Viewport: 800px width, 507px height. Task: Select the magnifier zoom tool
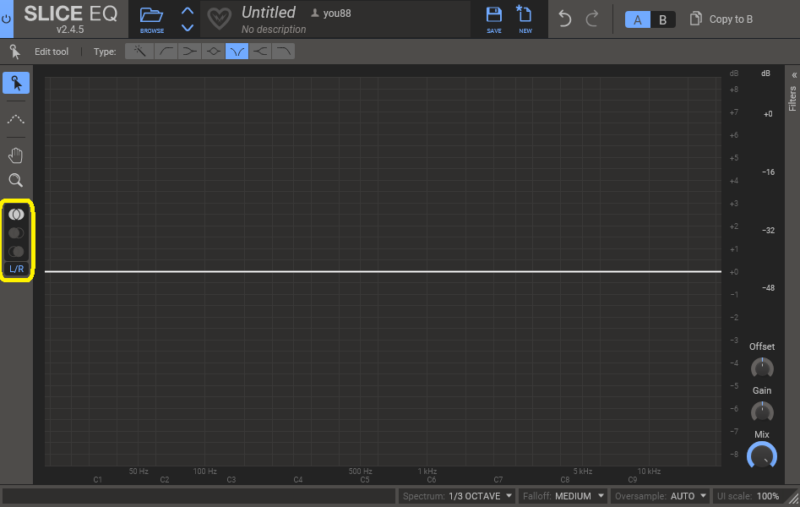point(16,181)
